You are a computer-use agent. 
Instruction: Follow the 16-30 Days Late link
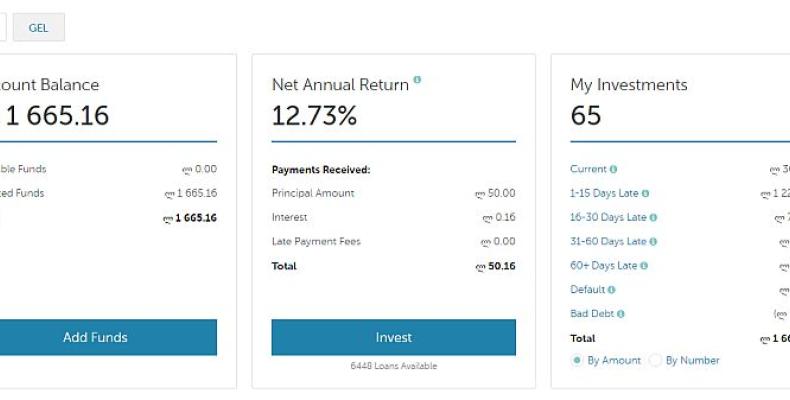point(607,218)
